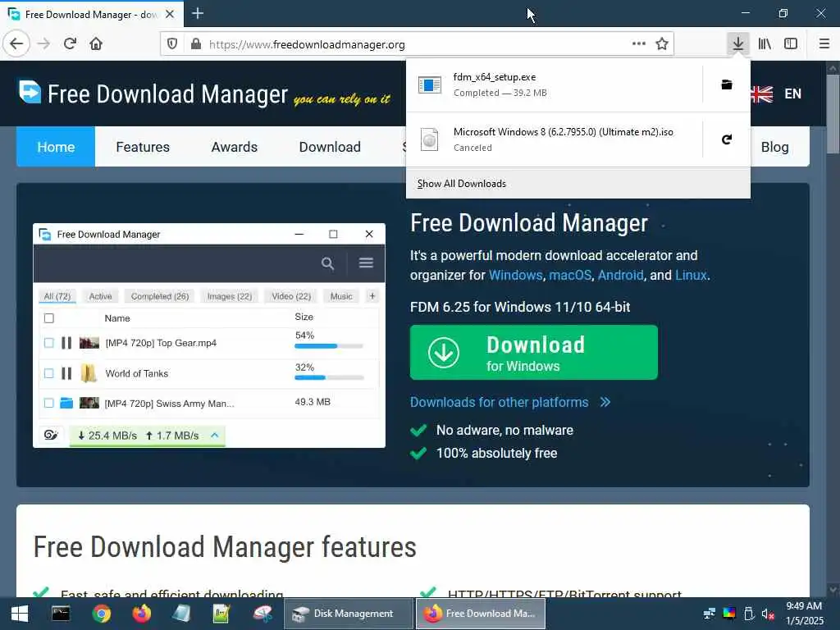Click the Top Gear 54% progress bar
This screenshot has width=840, height=630.
[328, 346]
